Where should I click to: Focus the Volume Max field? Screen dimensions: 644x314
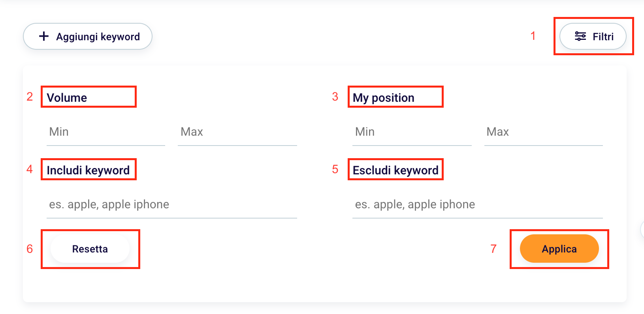(x=237, y=132)
